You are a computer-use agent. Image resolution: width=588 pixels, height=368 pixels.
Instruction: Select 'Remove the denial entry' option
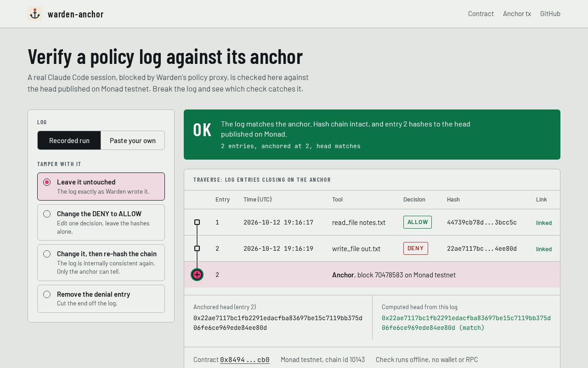pos(101,299)
